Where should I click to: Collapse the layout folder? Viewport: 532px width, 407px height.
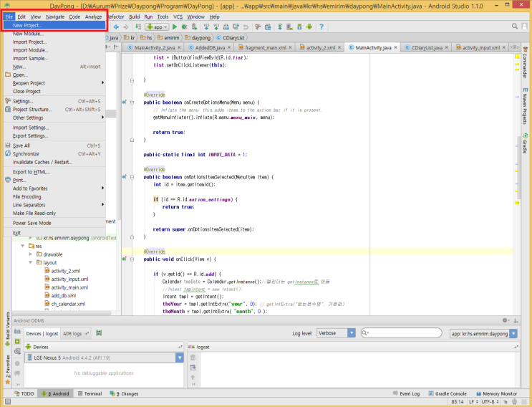[x=31, y=262]
